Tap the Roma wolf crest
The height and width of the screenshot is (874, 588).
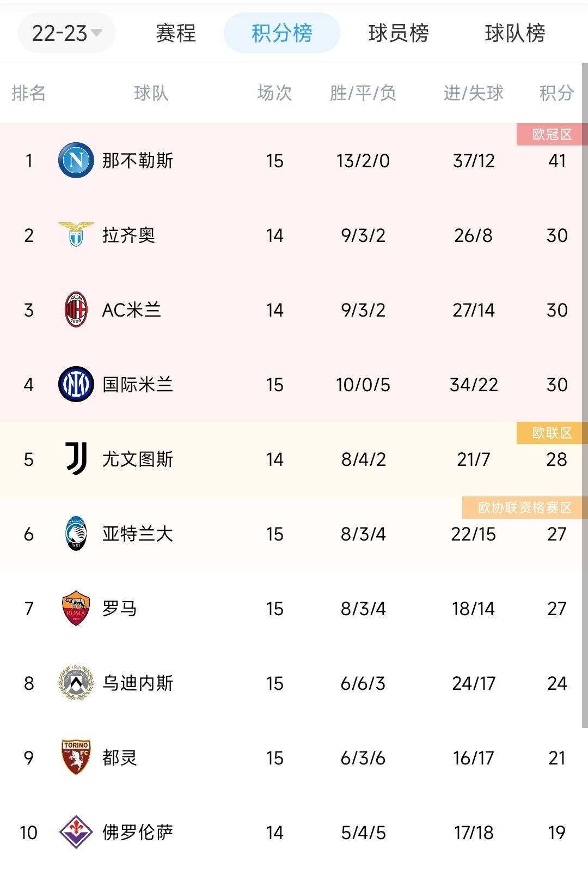[x=76, y=608]
